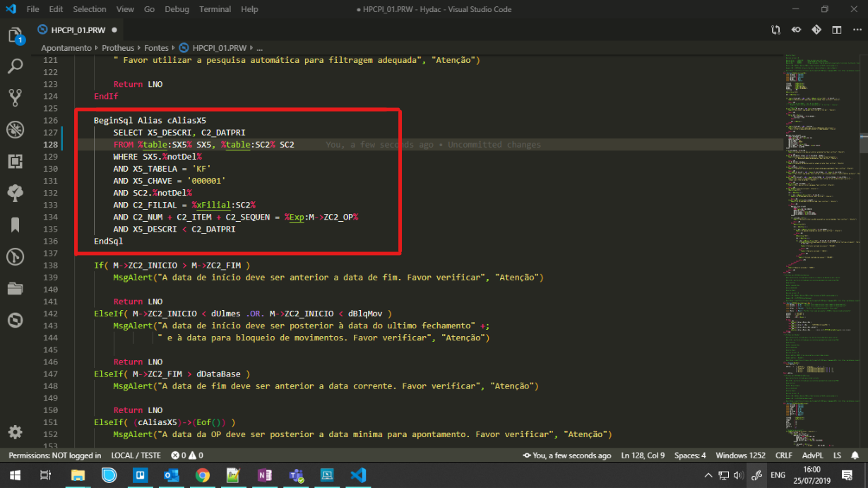Click the 'AND X5_TABELA = 'KF'' line
The width and height of the screenshot is (868, 488).
coord(162,169)
